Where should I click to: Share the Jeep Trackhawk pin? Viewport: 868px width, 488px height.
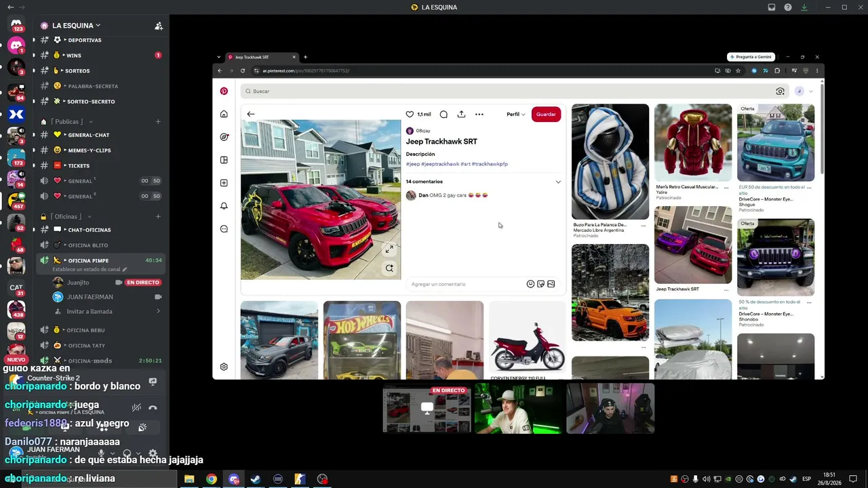coord(461,114)
